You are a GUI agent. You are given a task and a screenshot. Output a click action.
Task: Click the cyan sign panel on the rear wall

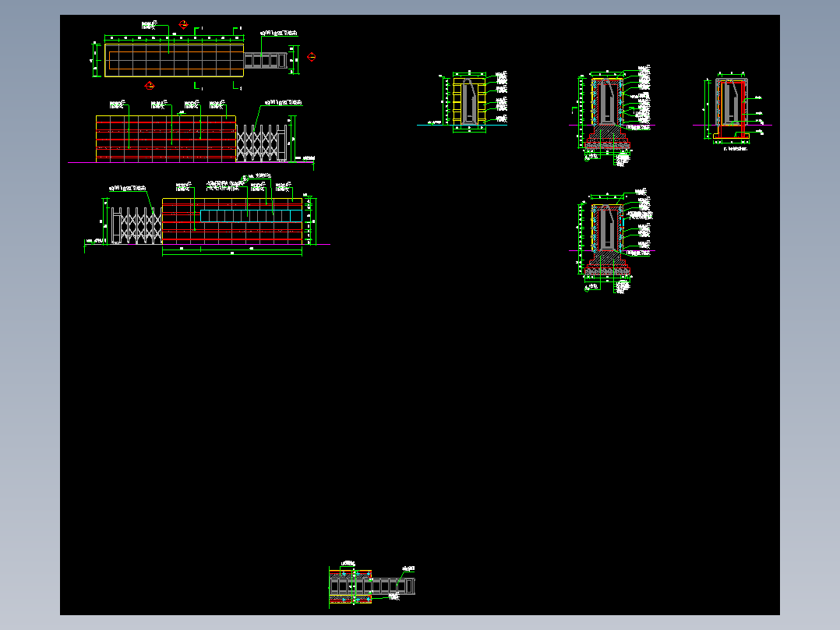(251, 216)
